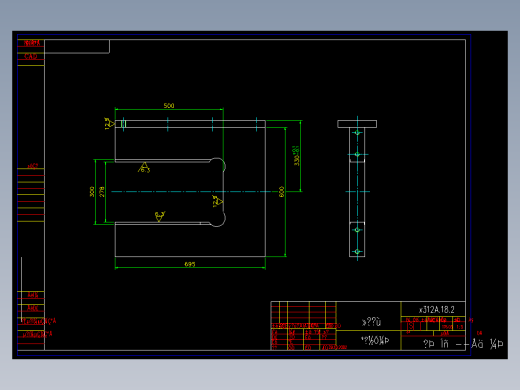Click the 1:5 scale value in title block
This screenshot has height=390, width=520.
point(460,327)
